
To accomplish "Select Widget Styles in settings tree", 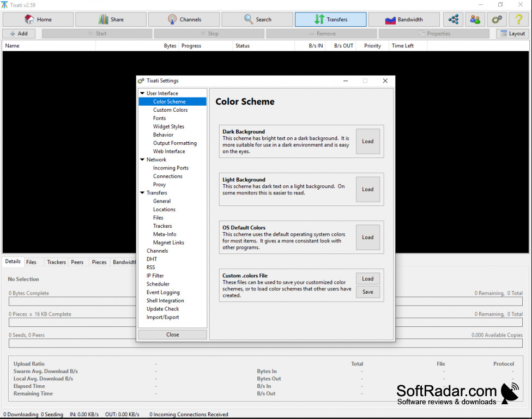I will pos(168,126).
